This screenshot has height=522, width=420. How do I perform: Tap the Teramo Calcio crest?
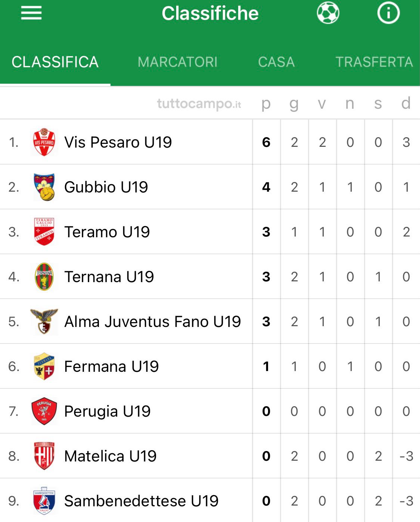(x=44, y=232)
